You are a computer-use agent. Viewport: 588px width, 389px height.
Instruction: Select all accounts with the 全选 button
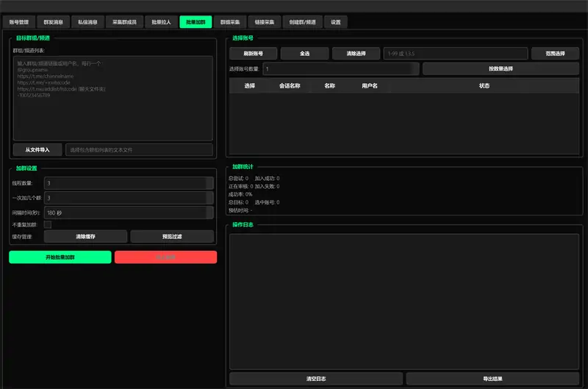304,54
